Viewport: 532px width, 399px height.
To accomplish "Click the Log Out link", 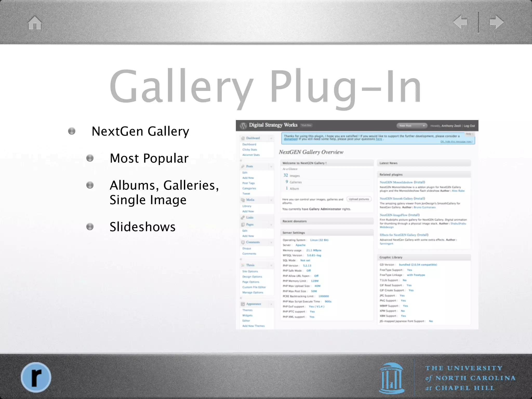I will pyautogui.click(x=469, y=126).
